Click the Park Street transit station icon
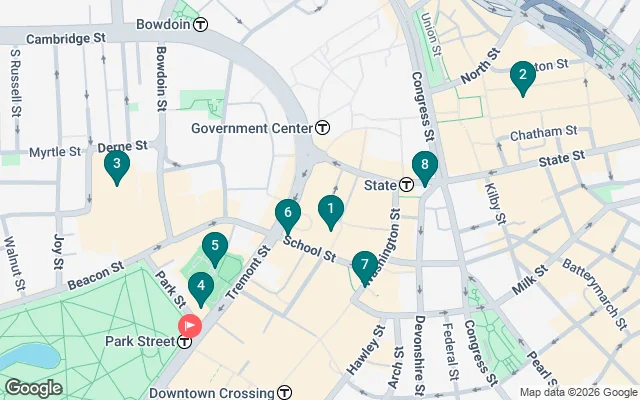Image resolution: width=640 pixels, height=400 pixels. point(184,342)
